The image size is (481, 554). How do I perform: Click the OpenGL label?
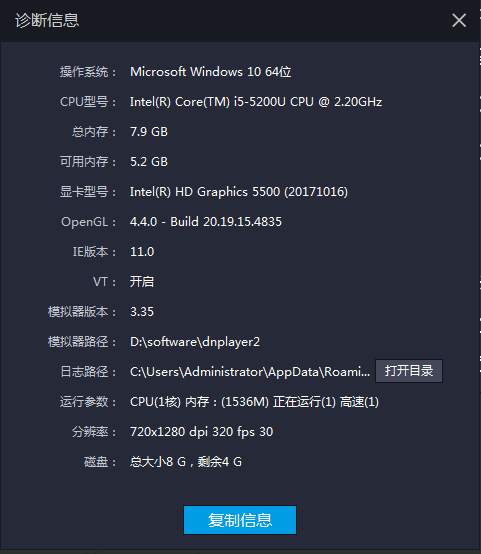click(x=88, y=222)
